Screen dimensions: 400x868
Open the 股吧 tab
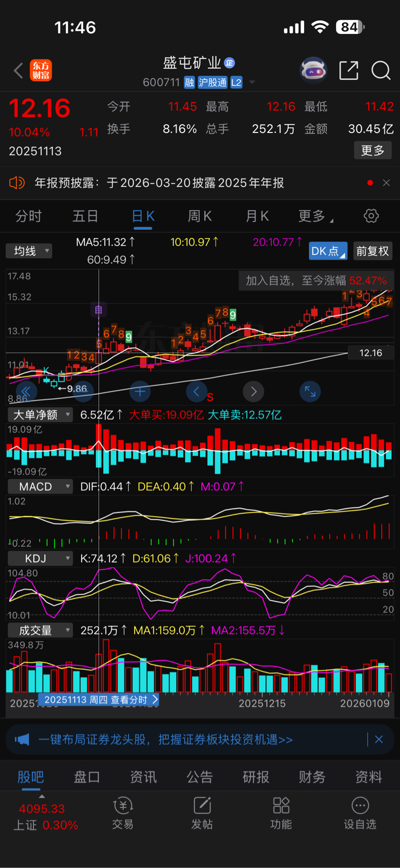pyautogui.click(x=31, y=777)
